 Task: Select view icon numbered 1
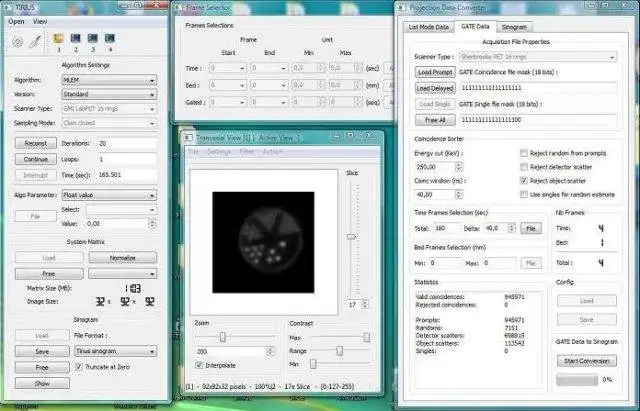pyautogui.click(x=58, y=38)
